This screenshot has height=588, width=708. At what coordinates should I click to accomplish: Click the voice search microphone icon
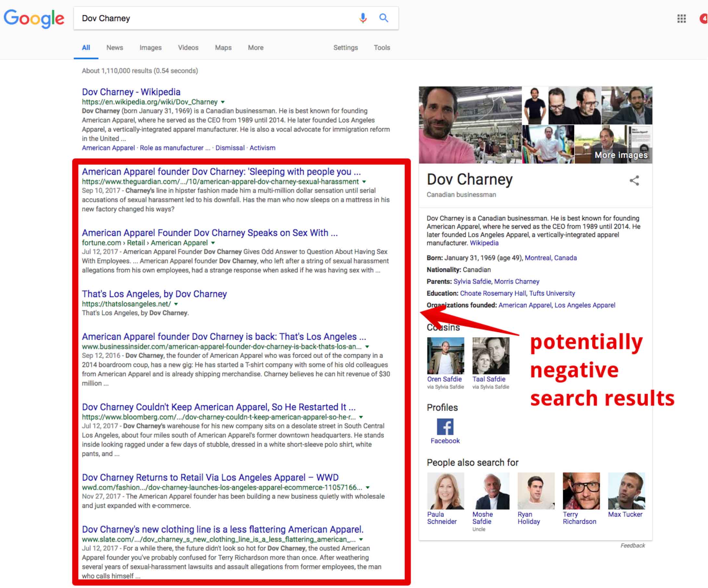tap(362, 18)
